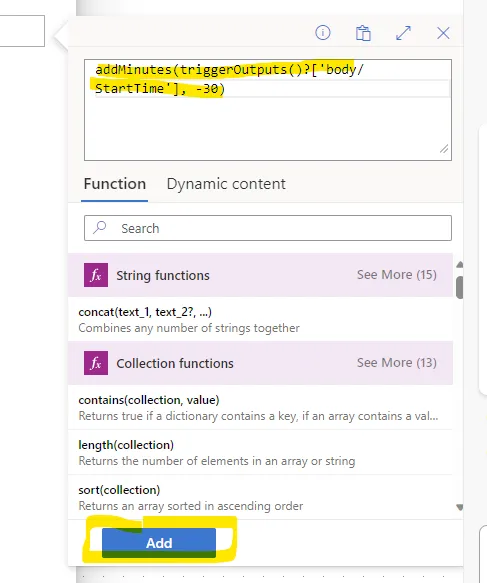Viewport: 487px width, 583px height.
Task: Click the Collection functions fx icon
Action: click(x=96, y=363)
